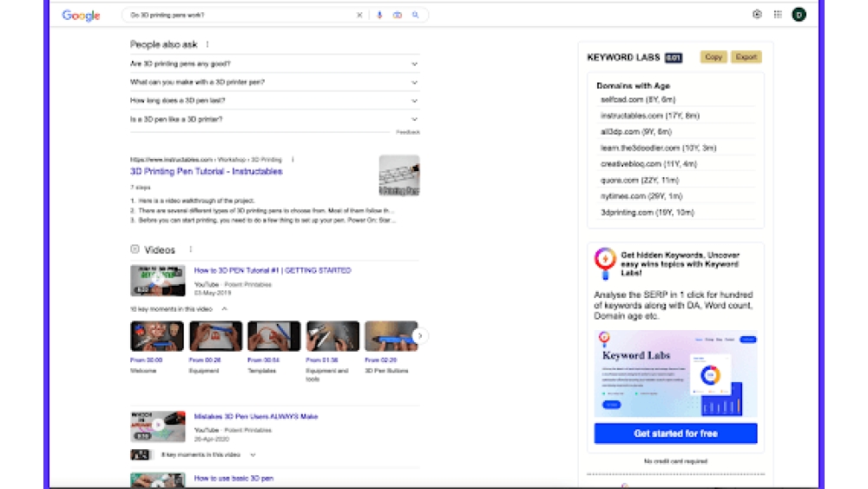
Task: Open People also ask options menu
Action: tap(207, 44)
